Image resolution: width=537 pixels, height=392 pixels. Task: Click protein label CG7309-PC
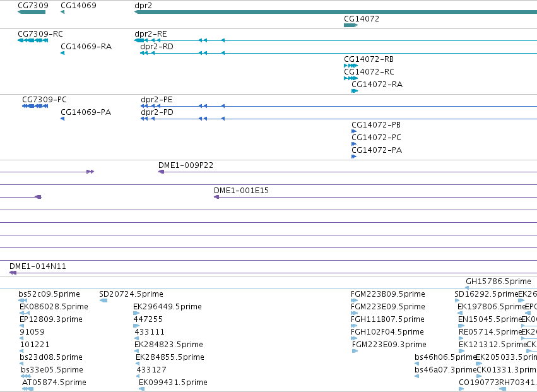click(x=45, y=100)
